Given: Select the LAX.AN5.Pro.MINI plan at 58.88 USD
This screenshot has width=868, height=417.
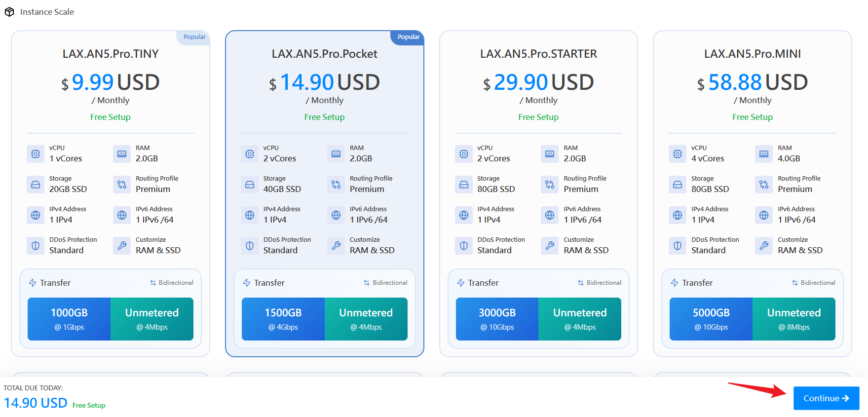Looking at the screenshot, I should [x=752, y=82].
